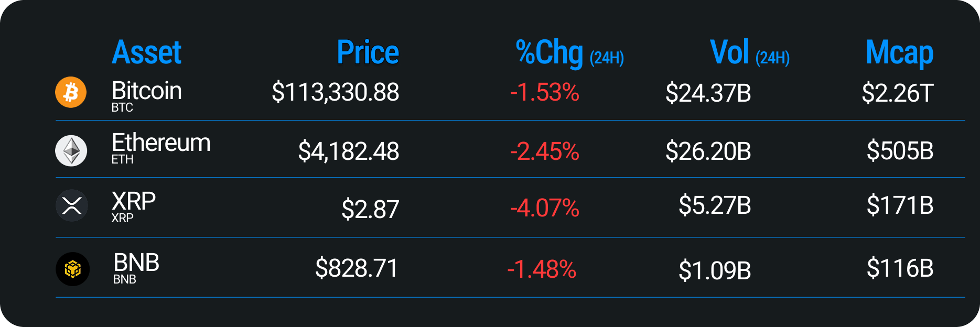Open the Bitcoin asset name link
Image resolution: width=980 pixels, height=327 pixels.
point(147,91)
